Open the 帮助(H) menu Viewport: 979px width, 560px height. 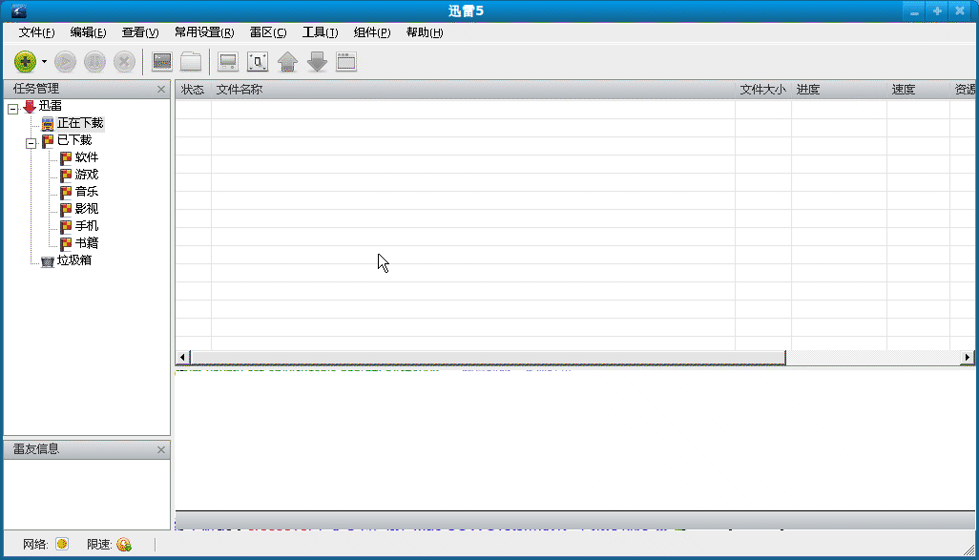tap(425, 32)
